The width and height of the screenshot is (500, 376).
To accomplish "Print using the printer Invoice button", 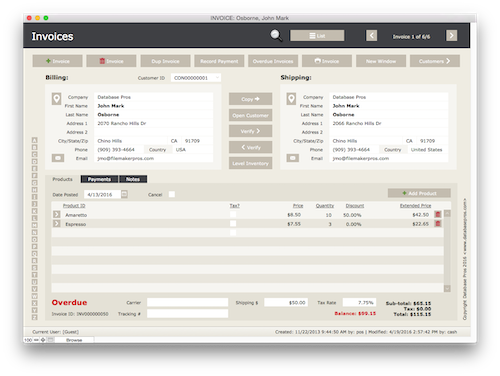I will point(327,61).
